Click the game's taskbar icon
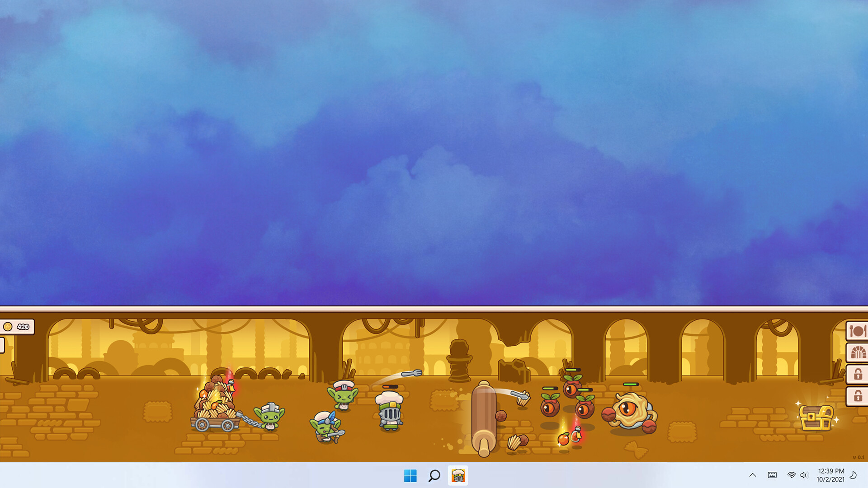The image size is (868, 488). tap(458, 475)
